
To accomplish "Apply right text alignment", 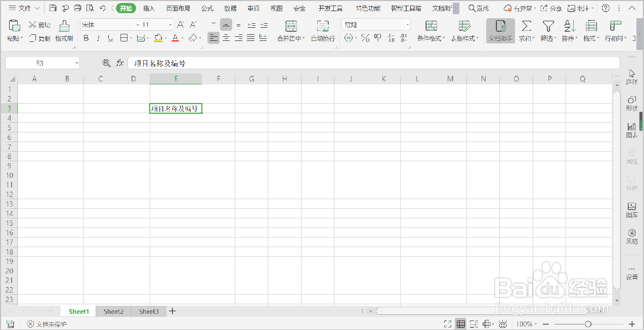I will (x=238, y=38).
